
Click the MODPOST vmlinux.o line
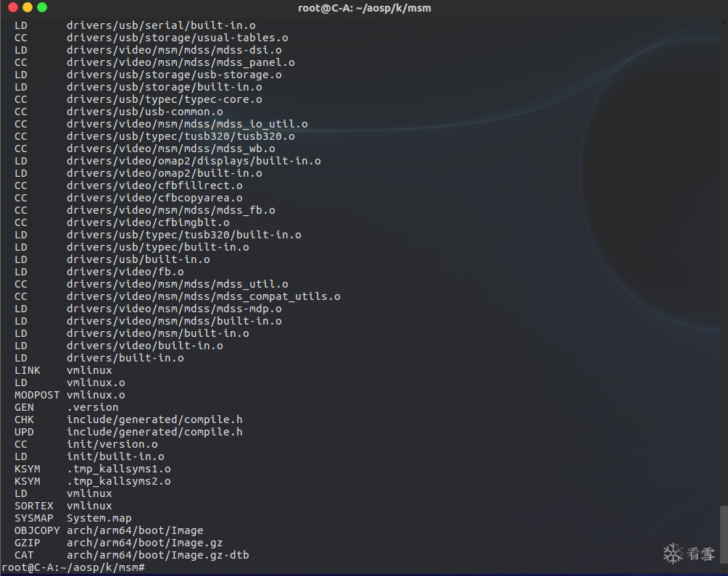(70, 395)
